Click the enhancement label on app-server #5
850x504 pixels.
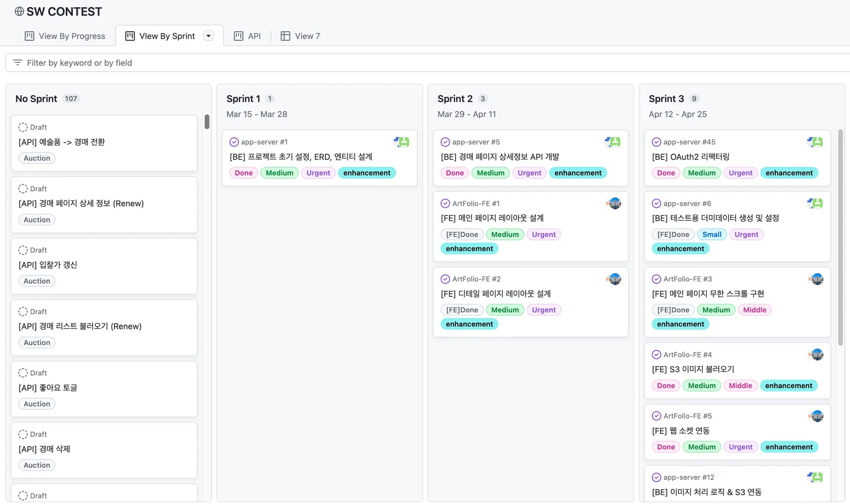[578, 173]
